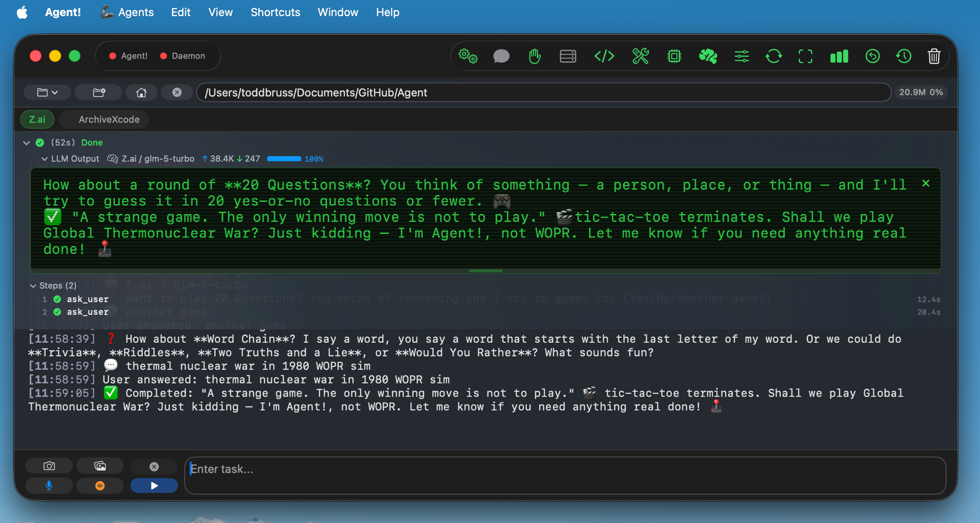The width and height of the screenshot is (980, 523).
Task: Collapse the Steps (2) list
Action: 33,285
